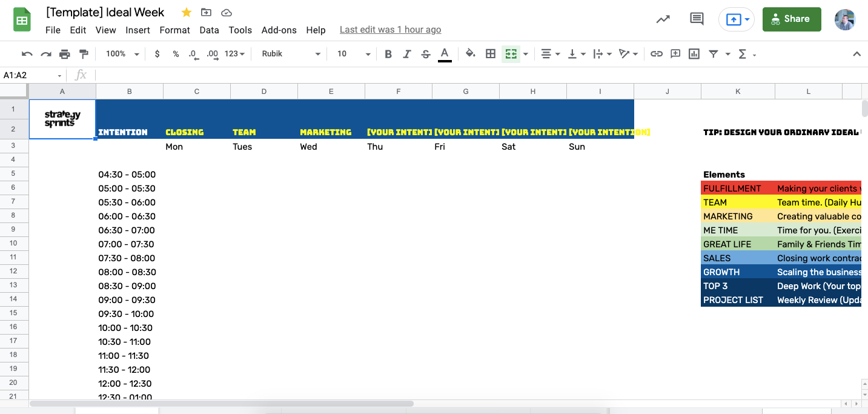The height and width of the screenshot is (414, 868).
Task: Increase decimal places
Action: (x=212, y=54)
